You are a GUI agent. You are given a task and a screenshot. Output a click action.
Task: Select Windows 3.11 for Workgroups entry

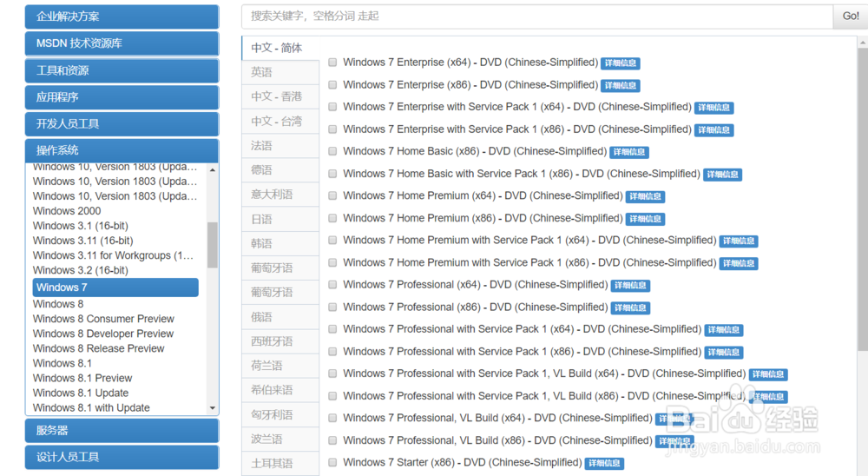113,255
